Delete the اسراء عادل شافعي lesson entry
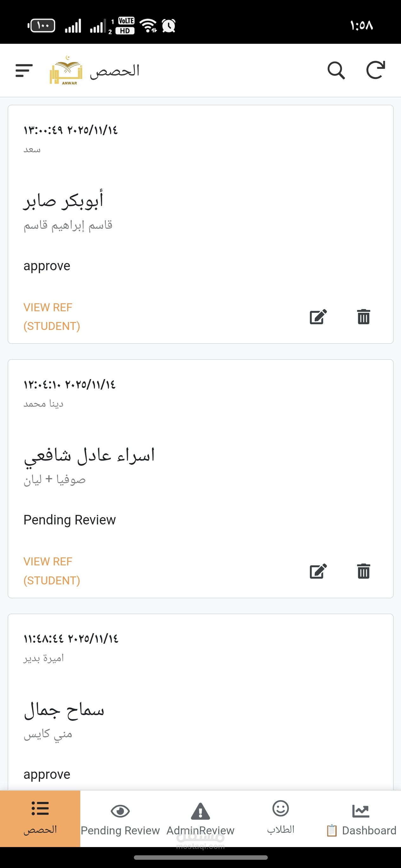 click(363, 571)
